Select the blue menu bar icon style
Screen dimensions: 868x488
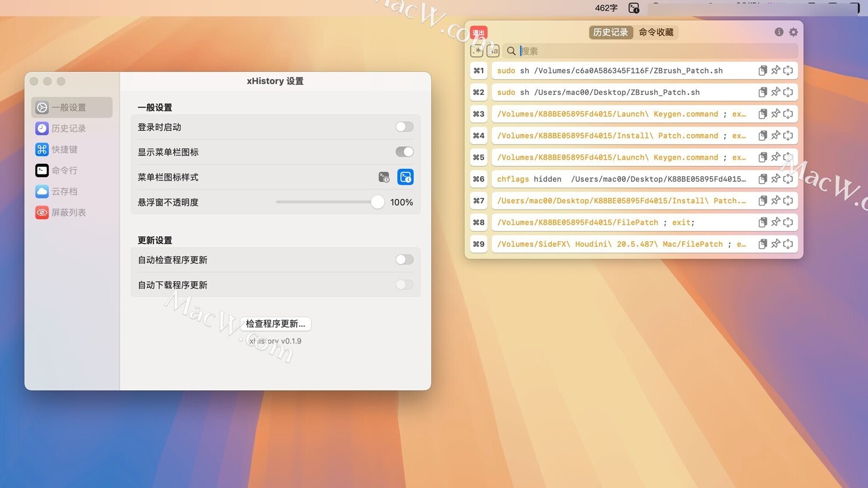pyautogui.click(x=405, y=177)
